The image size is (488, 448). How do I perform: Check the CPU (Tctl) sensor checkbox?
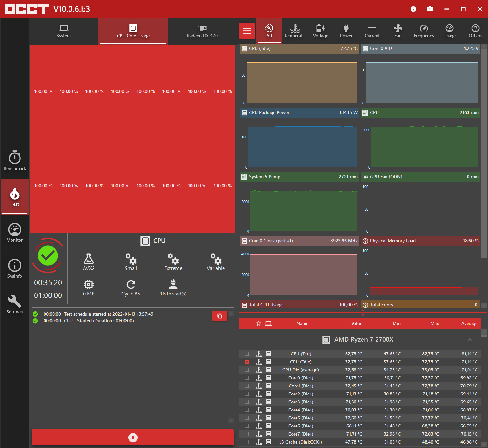pyautogui.click(x=247, y=354)
